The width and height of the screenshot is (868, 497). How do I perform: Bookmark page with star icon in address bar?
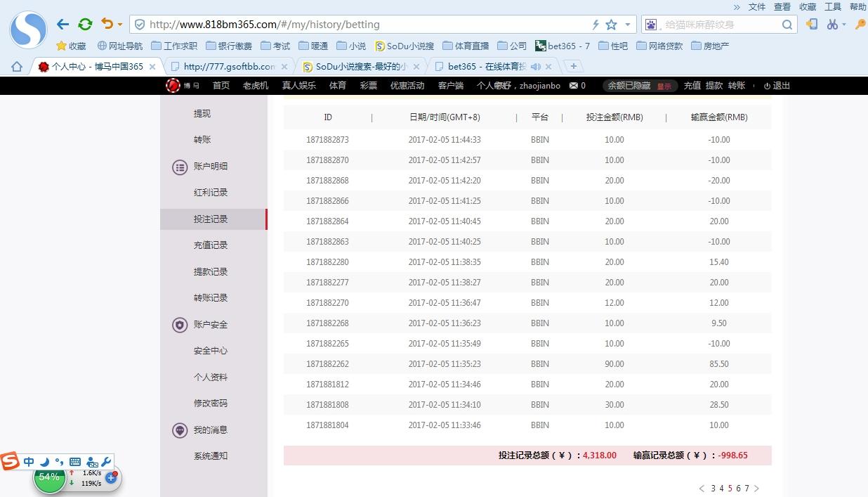click(x=611, y=25)
